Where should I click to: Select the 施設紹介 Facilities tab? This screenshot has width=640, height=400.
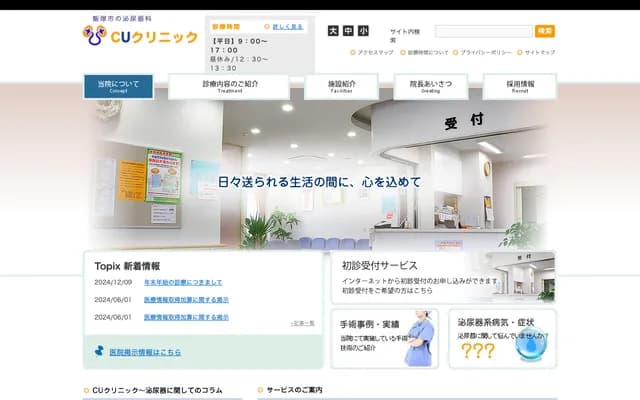tap(341, 87)
